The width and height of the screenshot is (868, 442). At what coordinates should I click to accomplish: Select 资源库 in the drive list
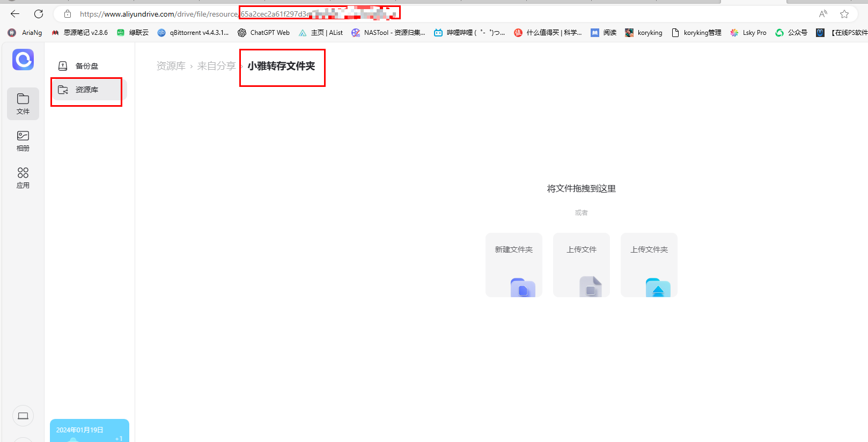[86, 90]
